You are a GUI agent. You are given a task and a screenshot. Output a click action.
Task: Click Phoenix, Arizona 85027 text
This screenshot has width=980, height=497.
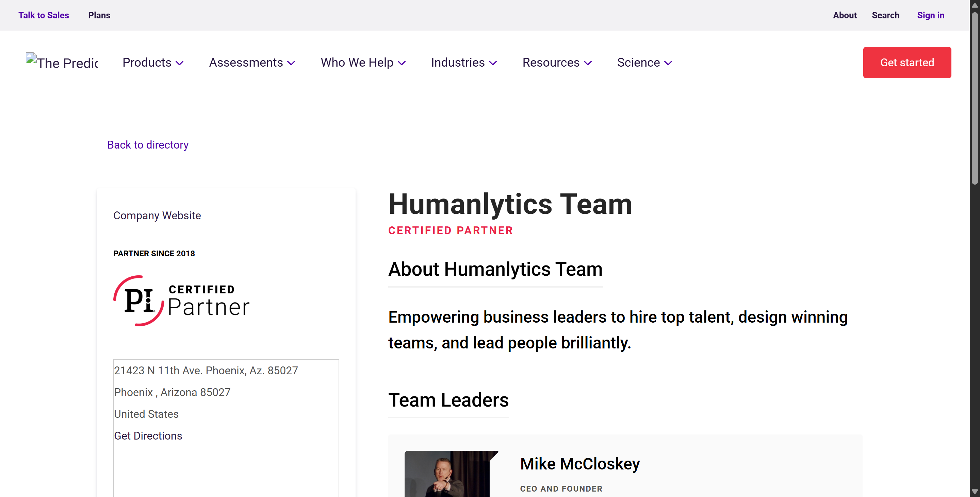pyautogui.click(x=172, y=392)
